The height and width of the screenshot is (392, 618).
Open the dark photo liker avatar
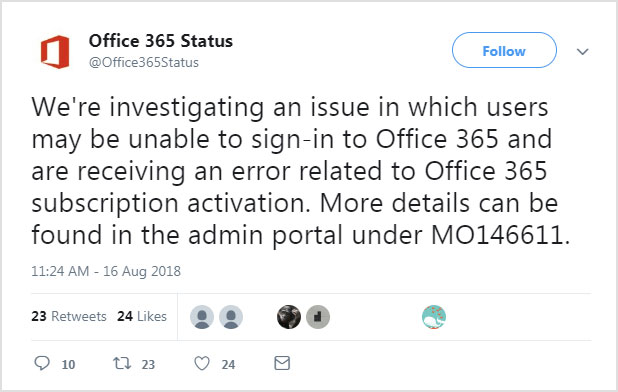pyautogui.click(x=289, y=317)
